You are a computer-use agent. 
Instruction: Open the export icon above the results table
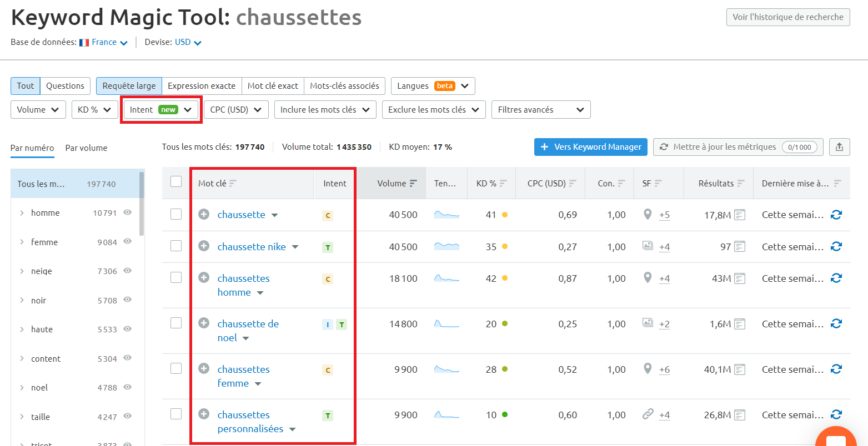(x=839, y=147)
